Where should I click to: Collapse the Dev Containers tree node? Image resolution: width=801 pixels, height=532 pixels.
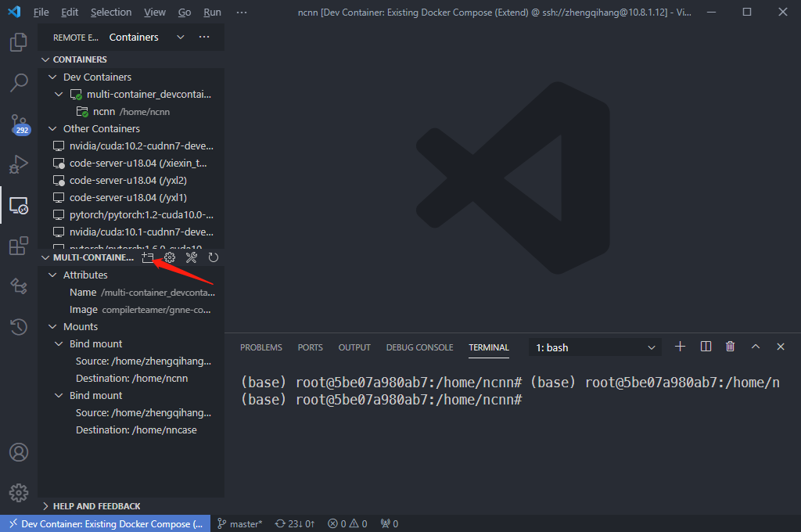pyautogui.click(x=53, y=77)
